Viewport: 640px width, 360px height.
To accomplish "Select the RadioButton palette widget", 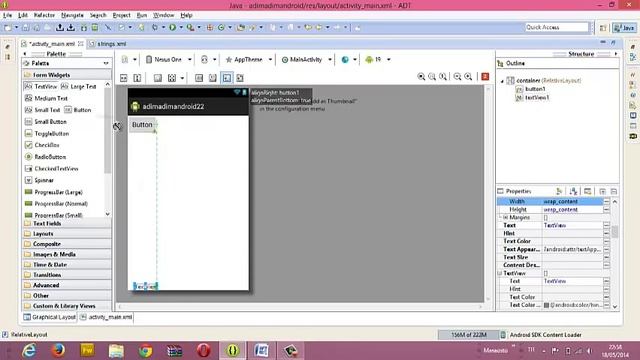I will (45, 157).
